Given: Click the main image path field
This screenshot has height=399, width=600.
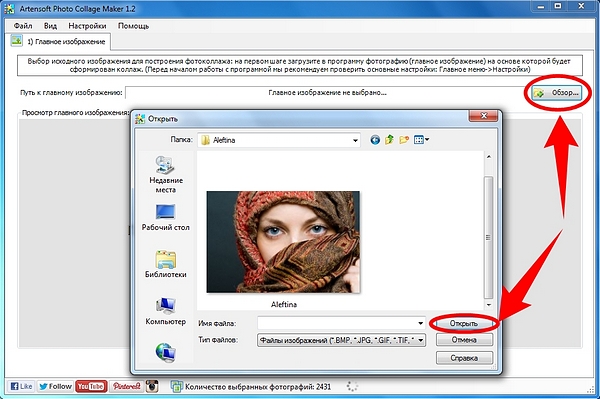Looking at the screenshot, I should (x=326, y=93).
